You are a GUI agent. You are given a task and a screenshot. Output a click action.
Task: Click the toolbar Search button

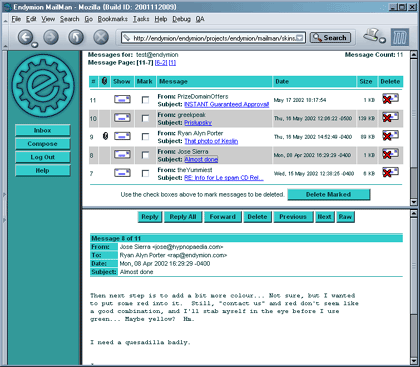click(330, 38)
